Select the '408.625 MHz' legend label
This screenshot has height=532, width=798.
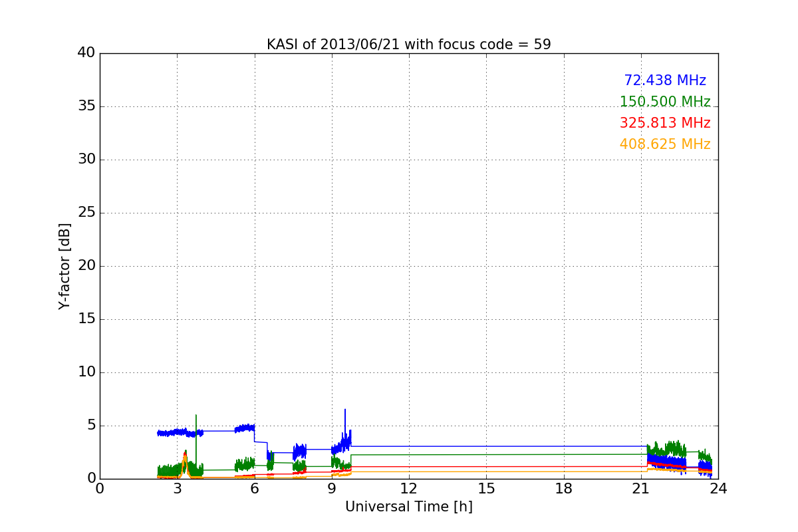point(665,144)
